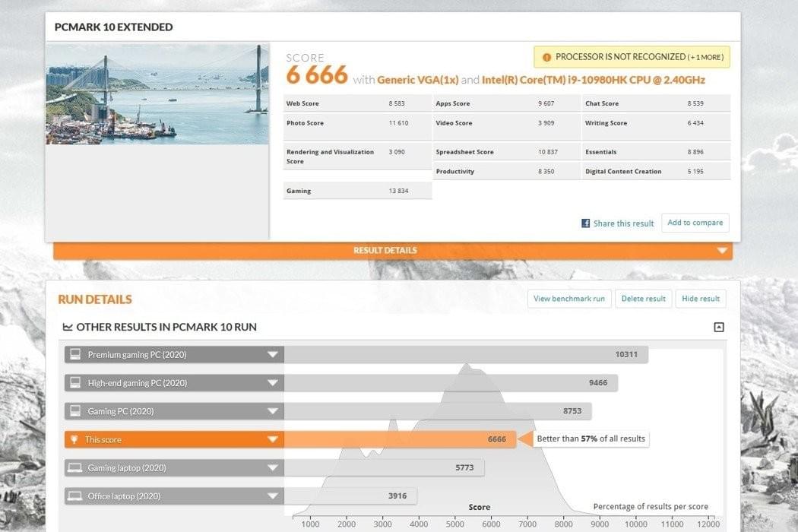Click View benchmark run button
798x532 pixels.
(569, 299)
